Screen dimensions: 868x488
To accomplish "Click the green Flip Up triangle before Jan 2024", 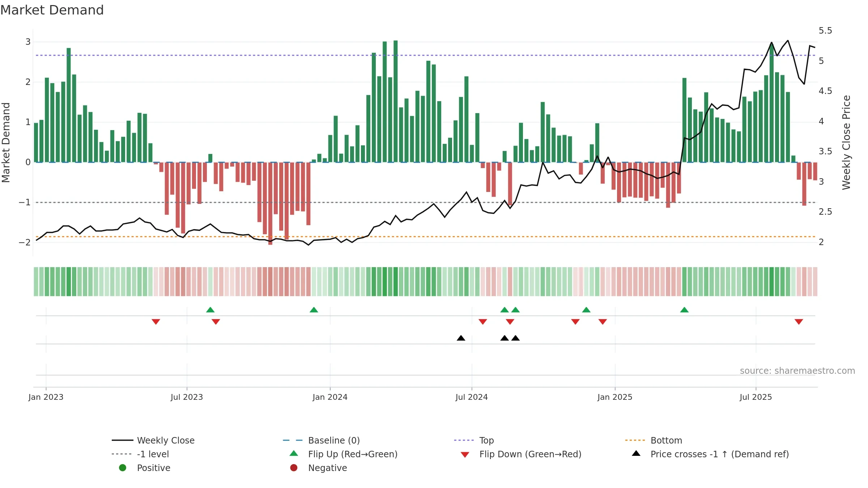I will point(314,310).
